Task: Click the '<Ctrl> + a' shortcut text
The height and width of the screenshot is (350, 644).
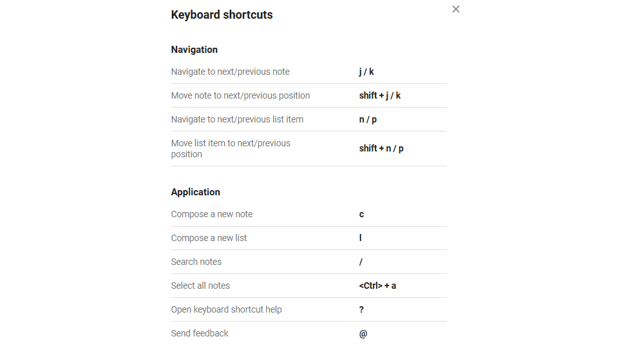Action: [x=377, y=286]
